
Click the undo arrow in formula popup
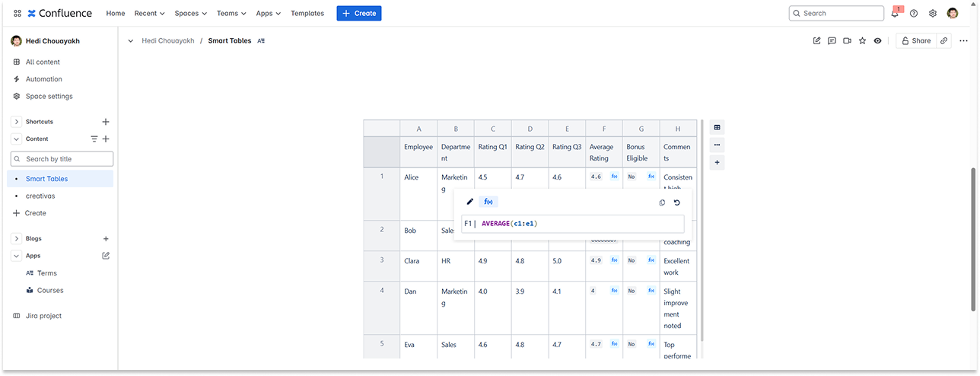(x=676, y=202)
